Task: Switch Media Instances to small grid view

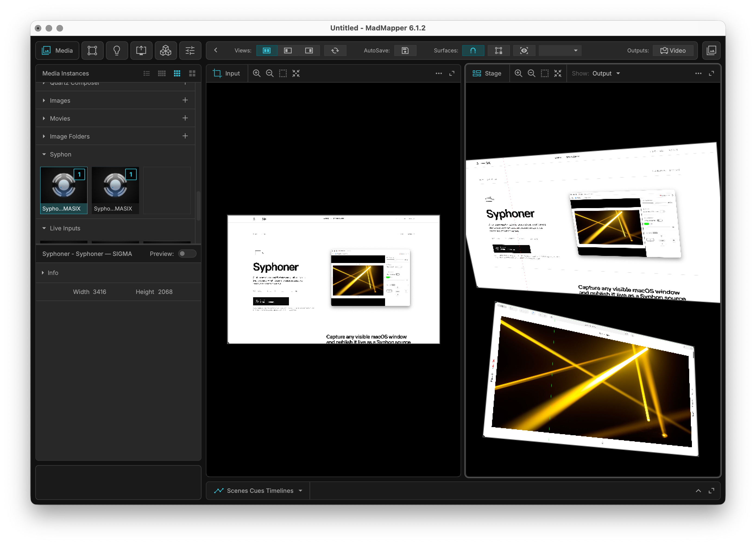Action: [162, 73]
